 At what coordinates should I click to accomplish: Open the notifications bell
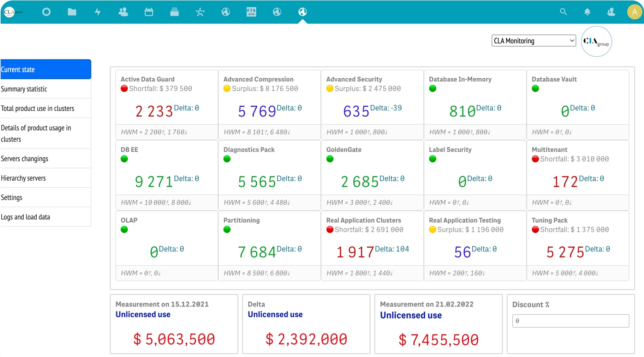coord(587,12)
